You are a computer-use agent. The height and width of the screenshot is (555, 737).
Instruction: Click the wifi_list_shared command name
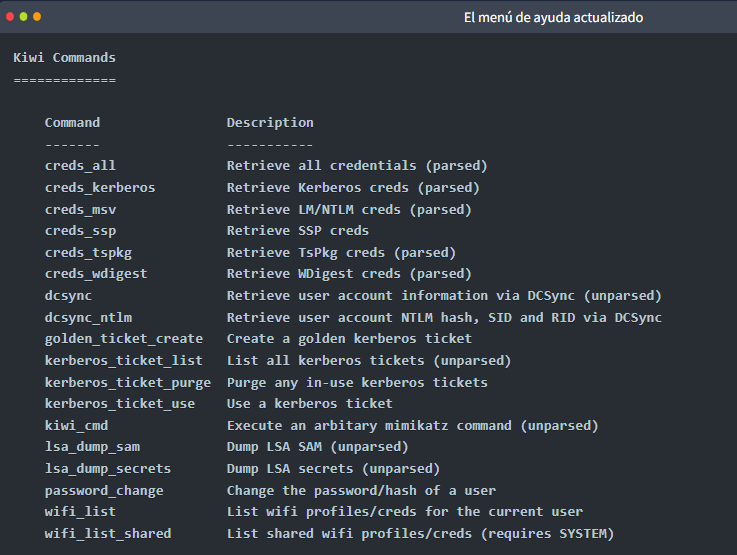click(108, 533)
